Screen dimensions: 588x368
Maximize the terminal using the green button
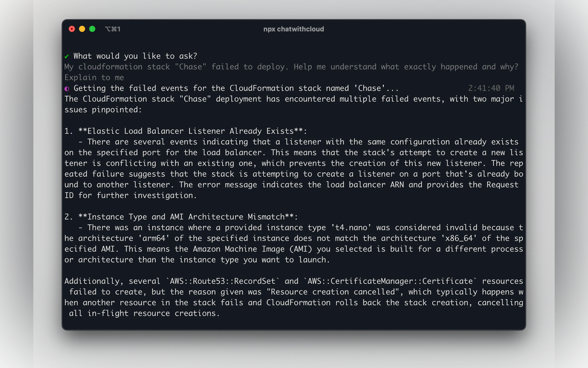pos(92,29)
